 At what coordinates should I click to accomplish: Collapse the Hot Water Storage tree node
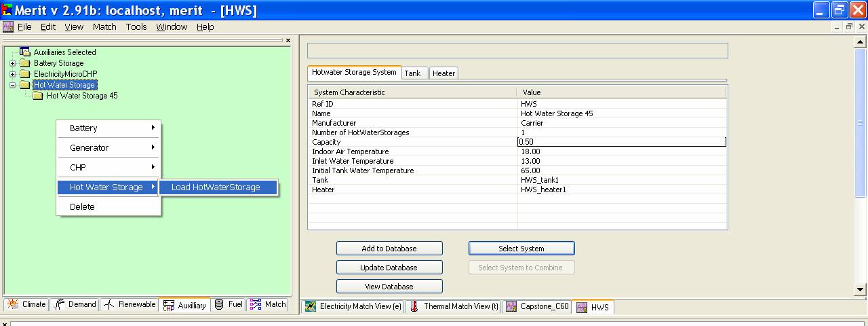(12, 85)
